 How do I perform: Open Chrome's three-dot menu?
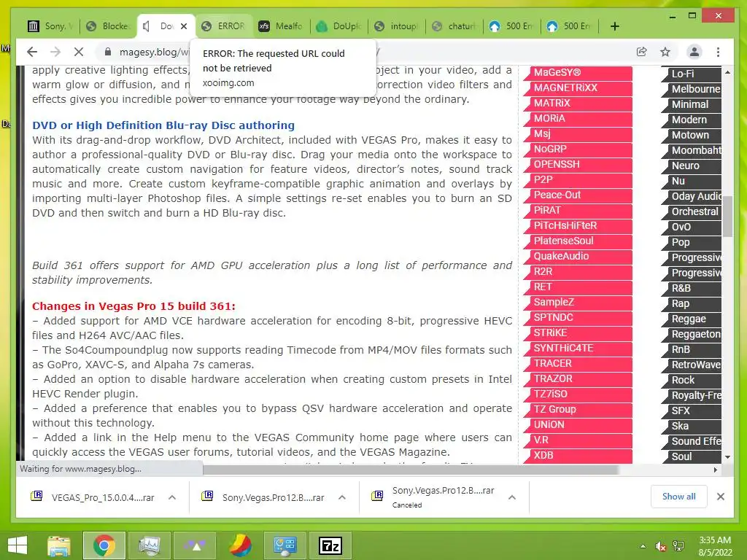click(x=718, y=52)
